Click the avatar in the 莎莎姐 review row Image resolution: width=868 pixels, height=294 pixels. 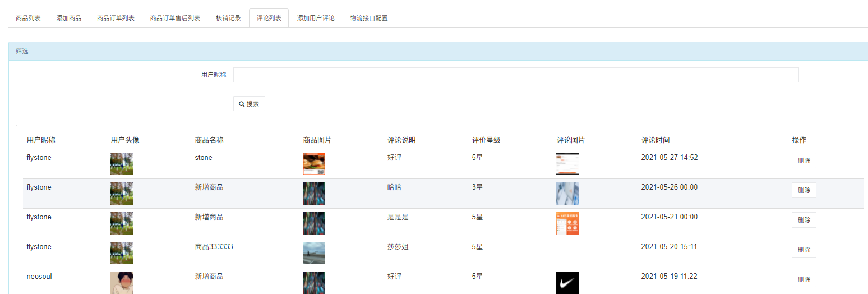tap(122, 253)
